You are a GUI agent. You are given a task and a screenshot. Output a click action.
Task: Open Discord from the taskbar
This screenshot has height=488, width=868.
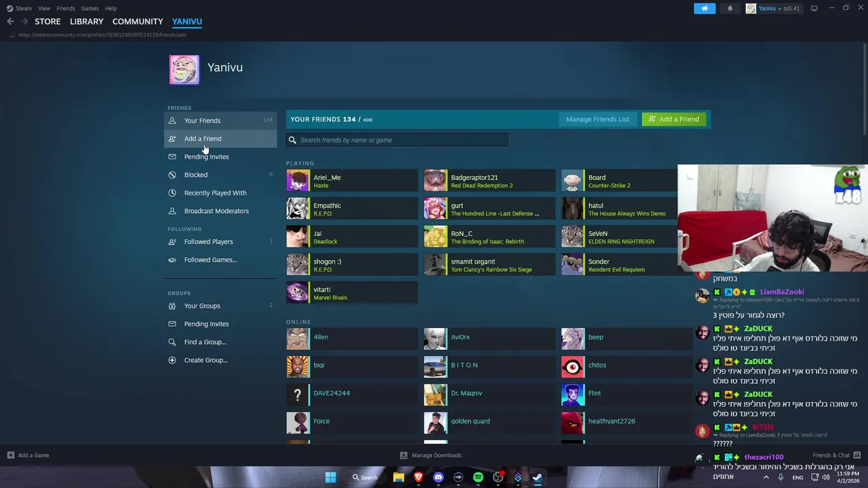coord(438,477)
